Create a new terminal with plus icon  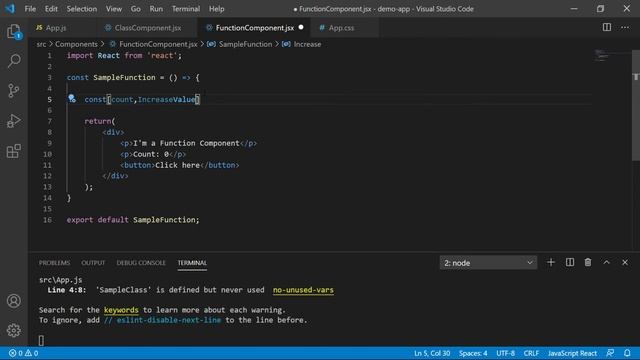click(x=551, y=262)
